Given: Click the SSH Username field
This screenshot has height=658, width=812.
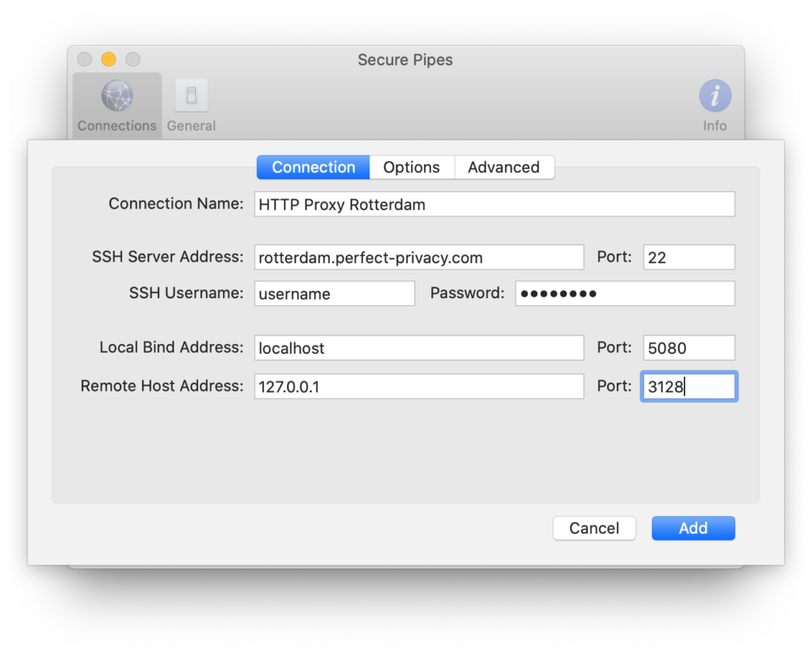Looking at the screenshot, I should [335, 293].
